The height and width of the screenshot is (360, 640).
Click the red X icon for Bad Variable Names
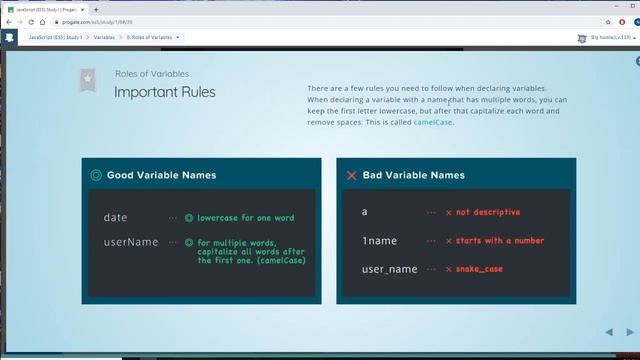[x=351, y=176]
